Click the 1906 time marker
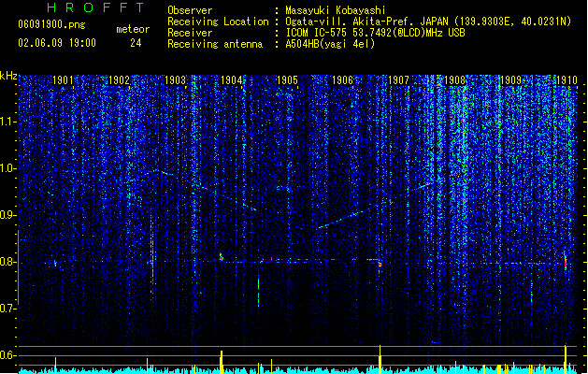 coord(342,80)
